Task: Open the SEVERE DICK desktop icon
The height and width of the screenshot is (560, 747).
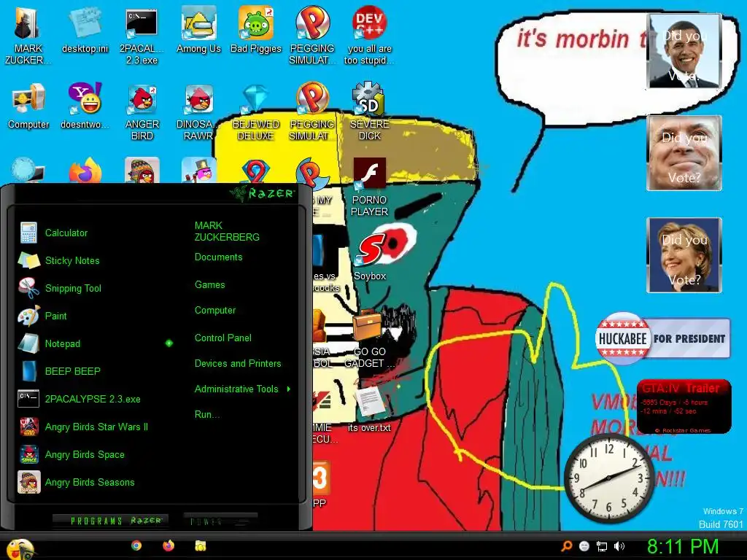Action: [x=369, y=112]
